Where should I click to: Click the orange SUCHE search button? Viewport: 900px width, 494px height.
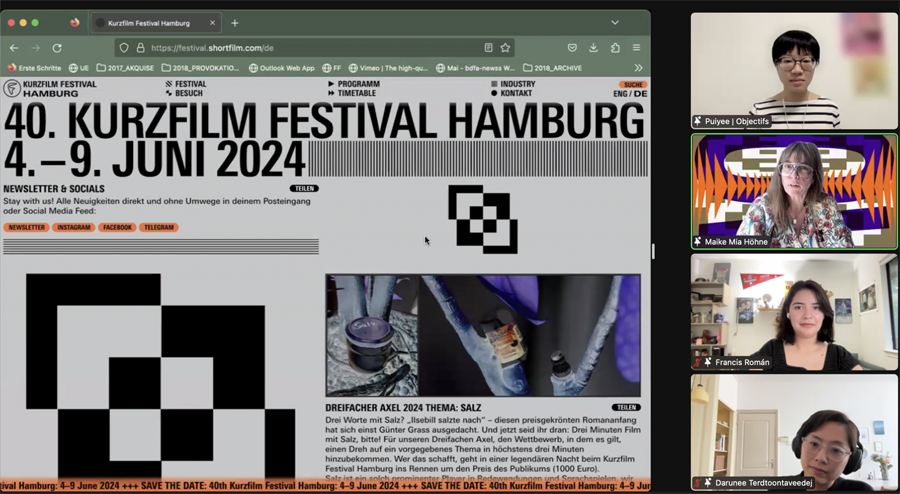click(632, 84)
